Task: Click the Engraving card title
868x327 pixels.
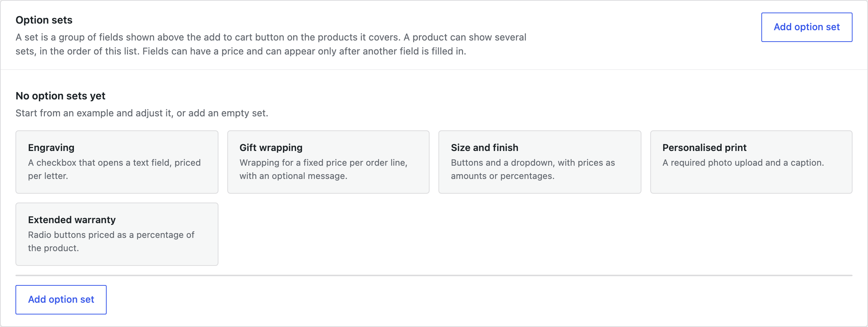Action: pos(51,148)
